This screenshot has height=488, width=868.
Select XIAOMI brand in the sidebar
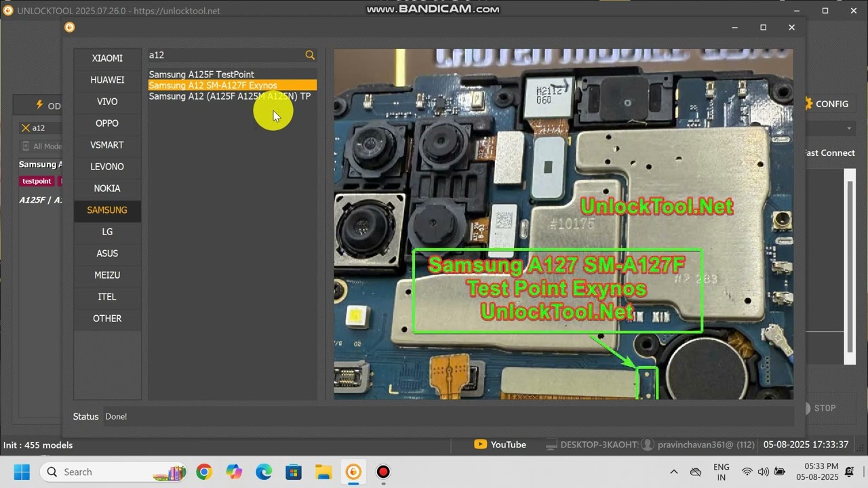point(107,58)
